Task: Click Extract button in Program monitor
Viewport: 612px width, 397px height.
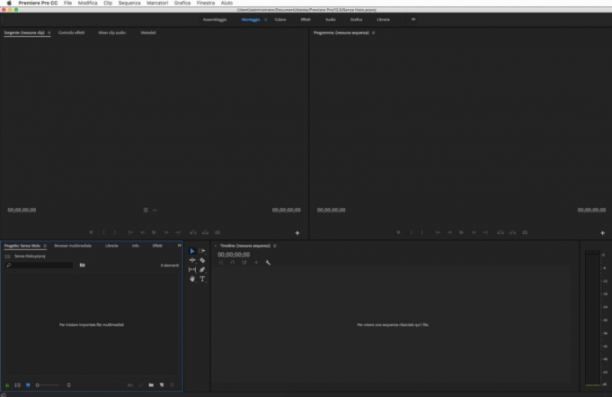Action: tap(512, 232)
